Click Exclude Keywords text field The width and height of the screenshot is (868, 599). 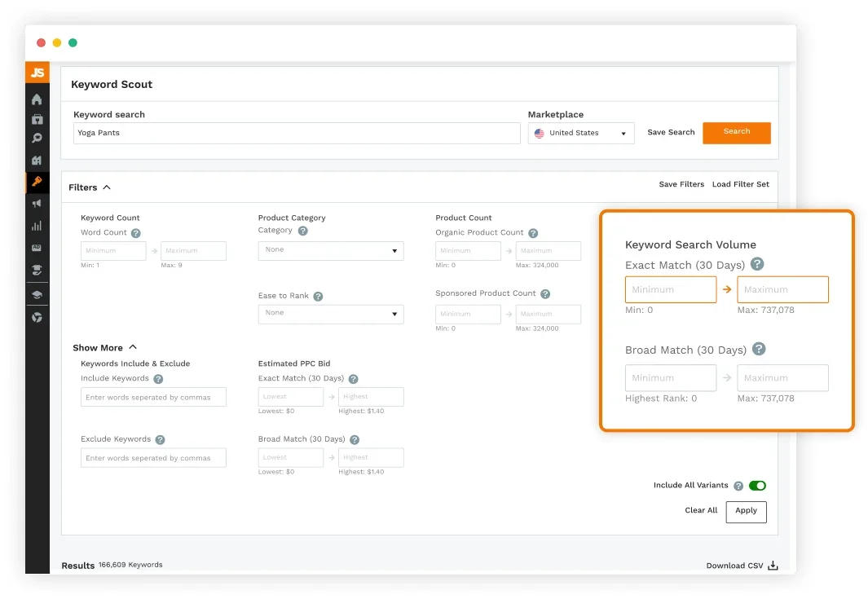(153, 458)
